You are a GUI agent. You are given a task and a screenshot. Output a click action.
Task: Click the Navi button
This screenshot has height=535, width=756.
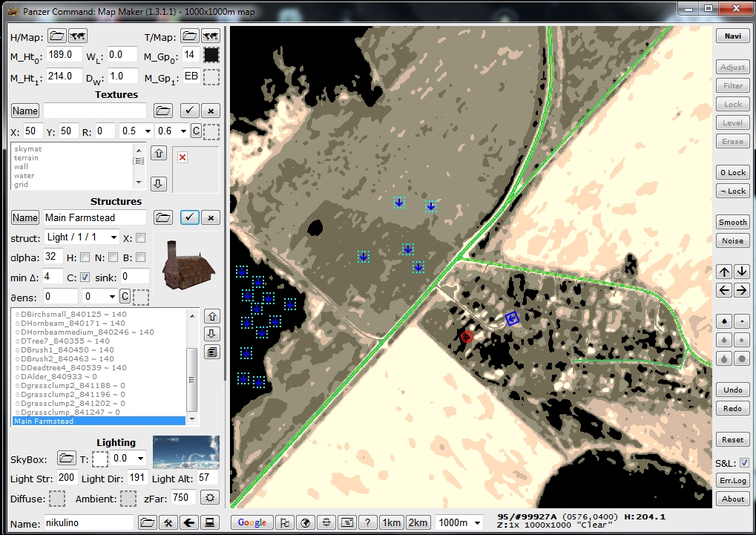point(732,36)
